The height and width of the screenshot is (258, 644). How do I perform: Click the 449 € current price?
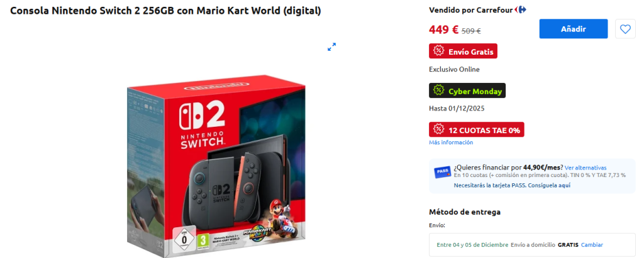pos(443,30)
